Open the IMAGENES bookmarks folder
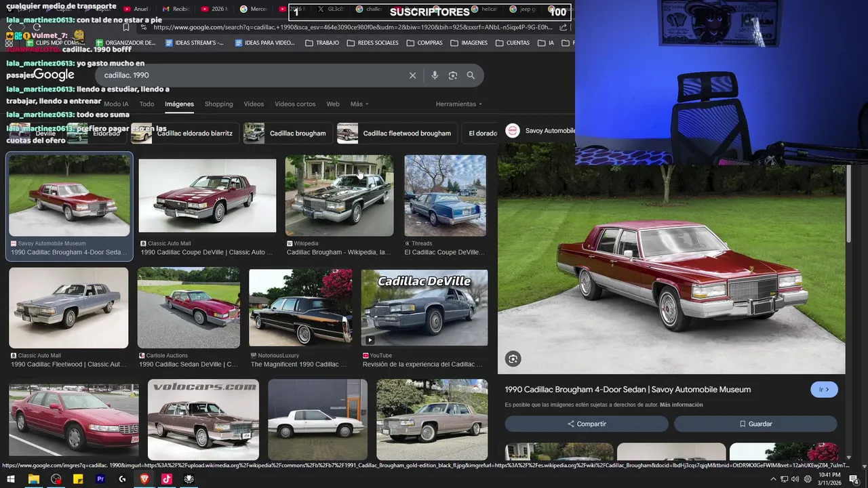This screenshot has width=868, height=488. pyautogui.click(x=469, y=43)
